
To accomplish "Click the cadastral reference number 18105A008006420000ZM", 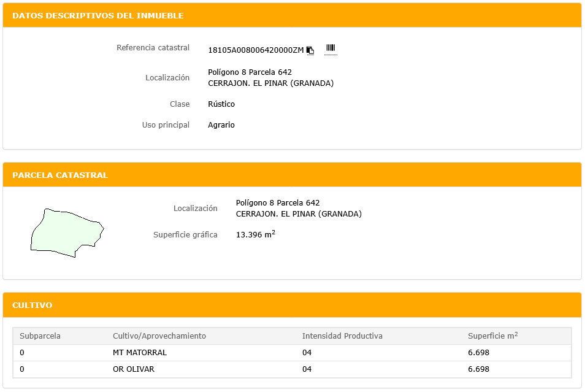I will point(256,50).
